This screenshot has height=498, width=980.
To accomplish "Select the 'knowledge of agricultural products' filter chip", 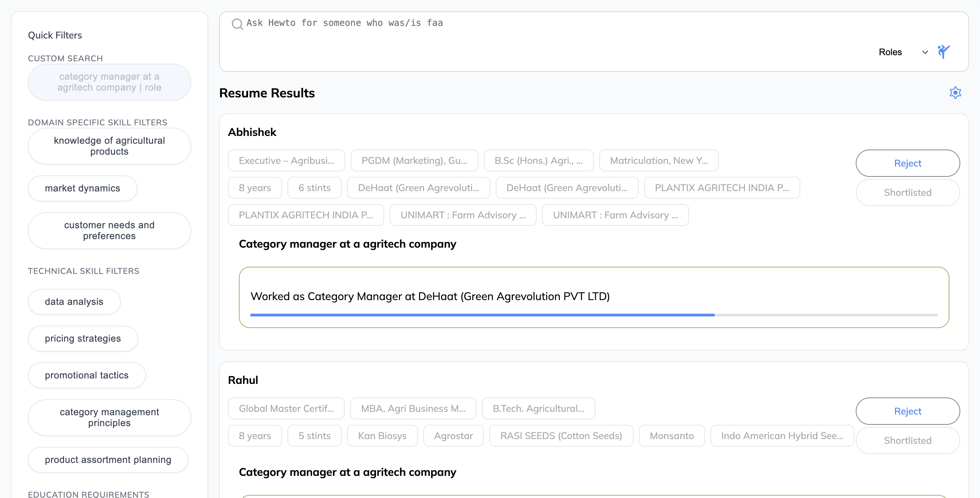I will point(109,146).
